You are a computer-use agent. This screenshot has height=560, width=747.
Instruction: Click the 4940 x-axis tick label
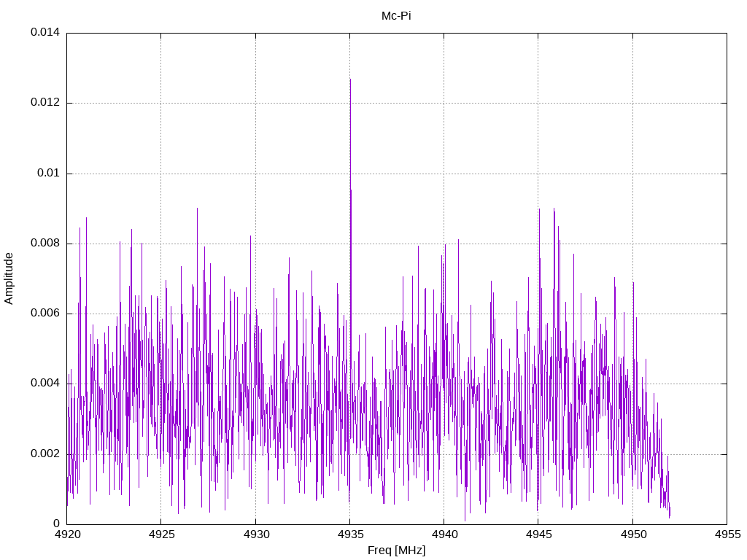tap(444, 534)
